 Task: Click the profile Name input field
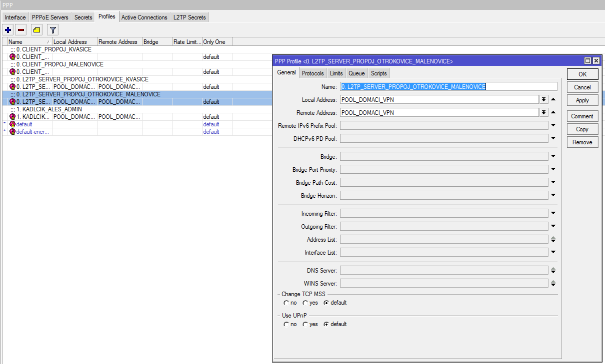click(x=448, y=86)
